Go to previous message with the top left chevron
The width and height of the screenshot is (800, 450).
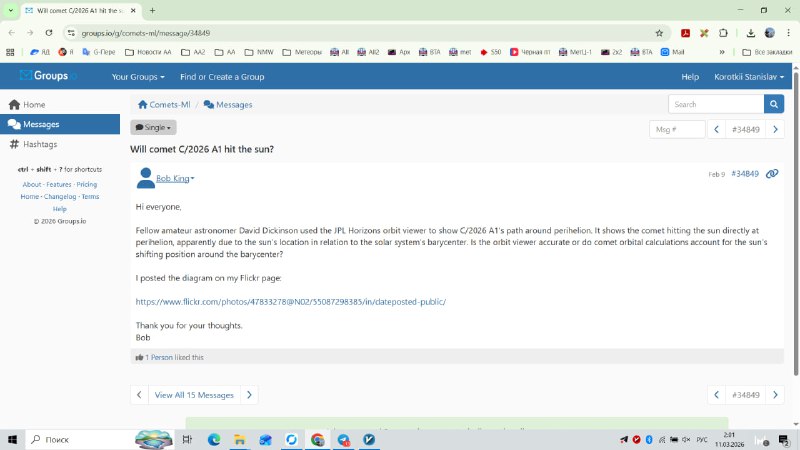[716, 130]
